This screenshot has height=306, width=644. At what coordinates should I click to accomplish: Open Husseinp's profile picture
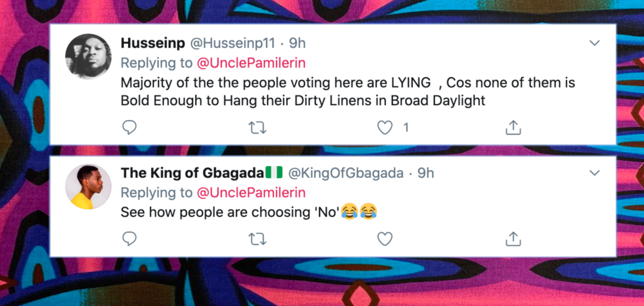pos(88,57)
